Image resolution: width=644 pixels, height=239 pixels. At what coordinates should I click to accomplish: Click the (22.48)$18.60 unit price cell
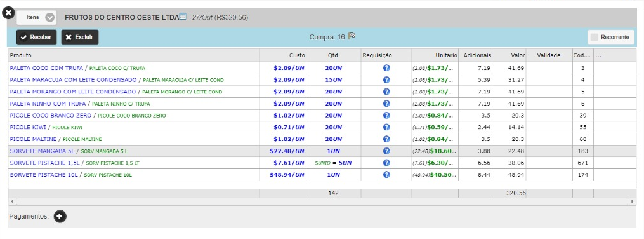tap(435, 151)
